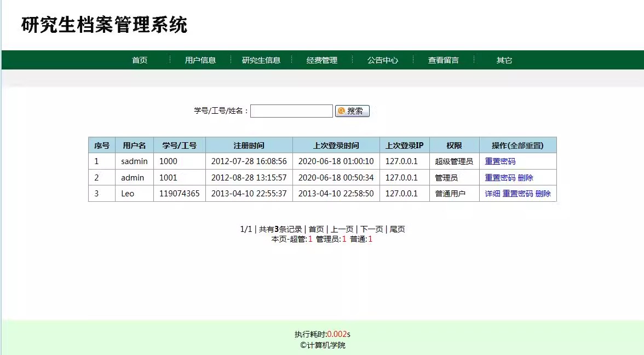
Task: Select the sadmin username cell
Action: click(x=134, y=161)
